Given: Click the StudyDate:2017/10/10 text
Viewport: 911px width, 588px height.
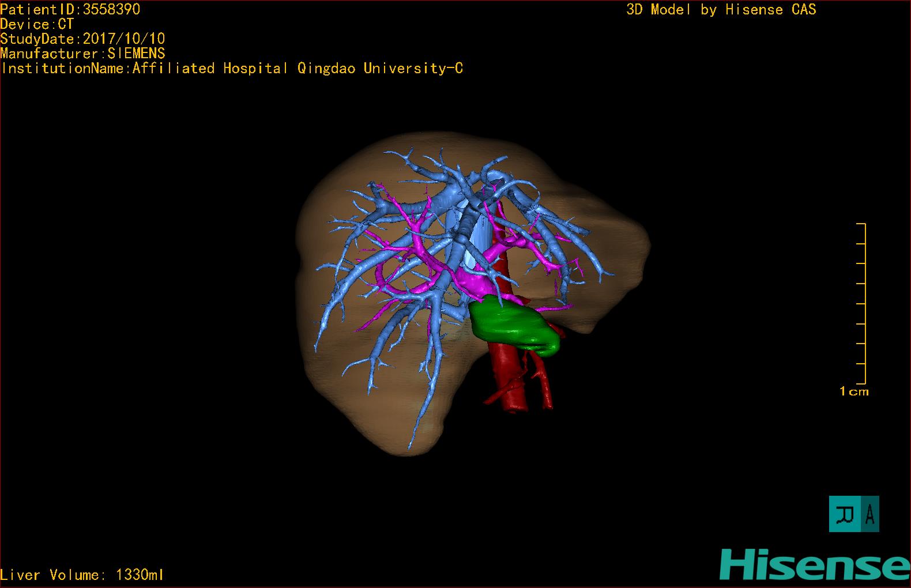Looking at the screenshot, I should 82,39.
